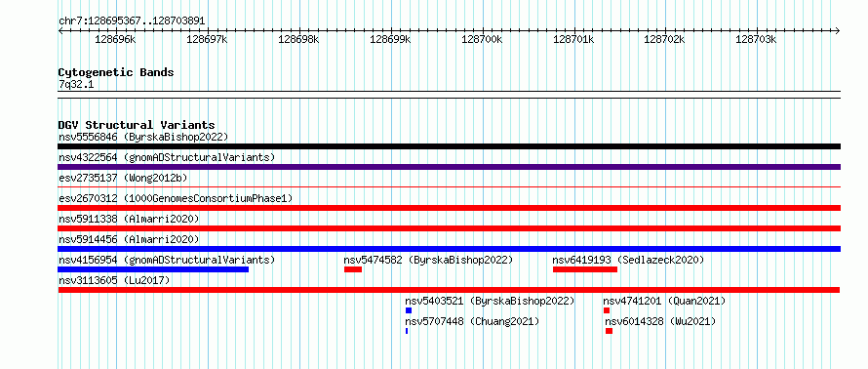This screenshot has height=369, width=868.
Task: Open nsv3113605 (Lu2017) label
Action: [114, 280]
